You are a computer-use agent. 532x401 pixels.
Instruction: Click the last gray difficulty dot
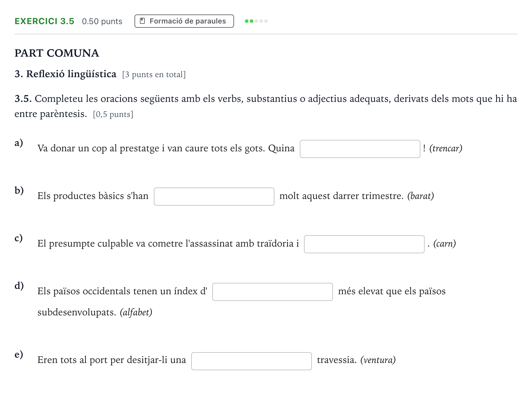pos(266,21)
